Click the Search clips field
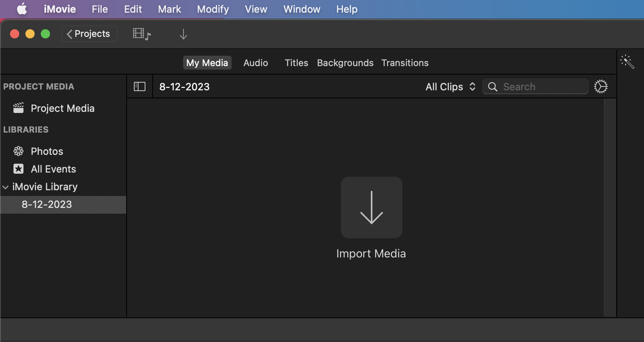Viewport: 644px width, 342px height. (x=535, y=86)
